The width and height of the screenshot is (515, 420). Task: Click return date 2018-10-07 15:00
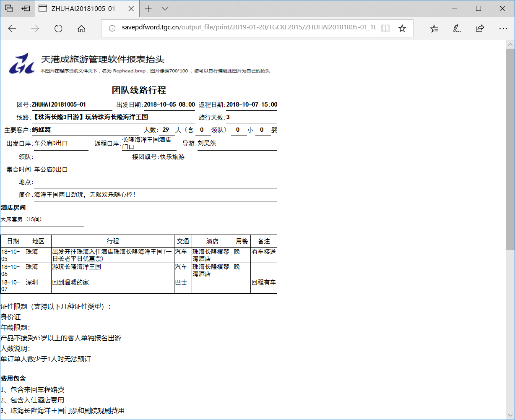point(252,104)
